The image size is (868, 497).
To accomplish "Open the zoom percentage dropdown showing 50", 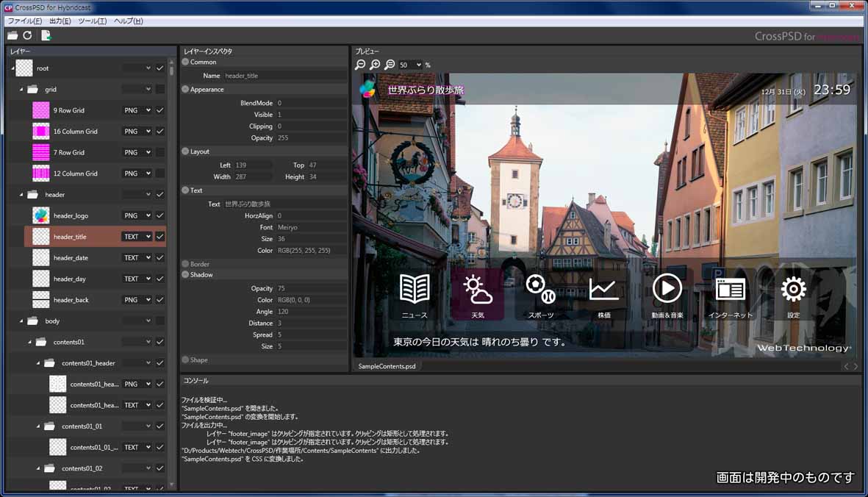I will coord(410,65).
